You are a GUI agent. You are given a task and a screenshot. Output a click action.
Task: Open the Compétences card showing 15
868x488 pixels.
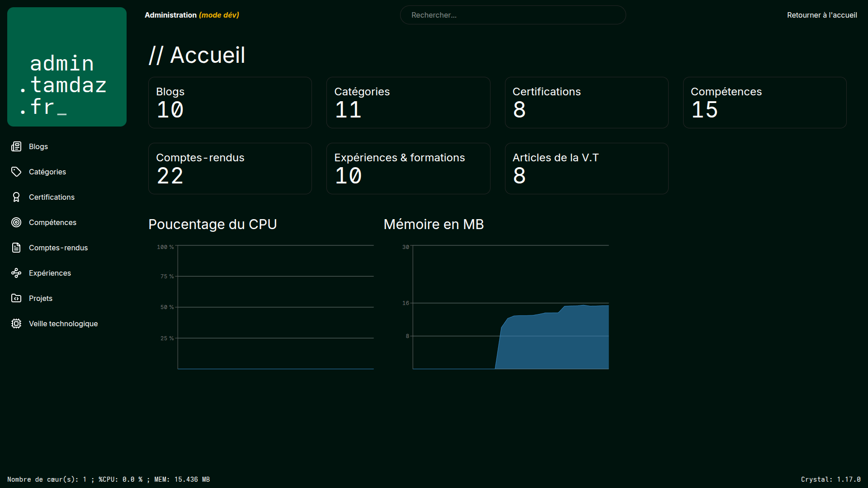pos(764,103)
